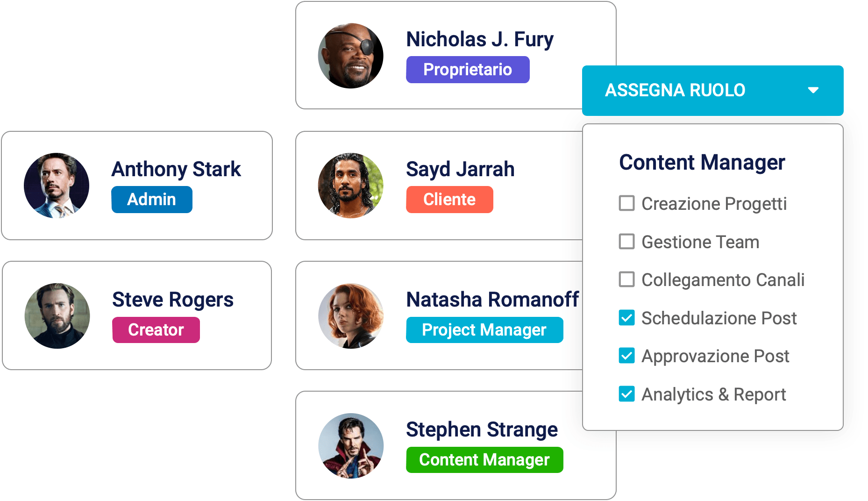Image resolution: width=868 pixels, height=501 pixels.
Task: Open Sayd Jarrah's avatar
Action: [350, 186]
